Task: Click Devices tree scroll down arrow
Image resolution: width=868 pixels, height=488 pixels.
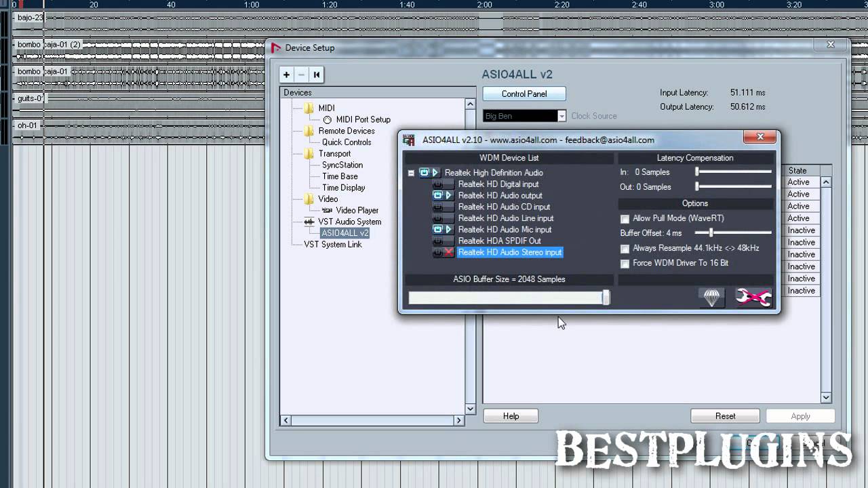Action: (470, 409)
